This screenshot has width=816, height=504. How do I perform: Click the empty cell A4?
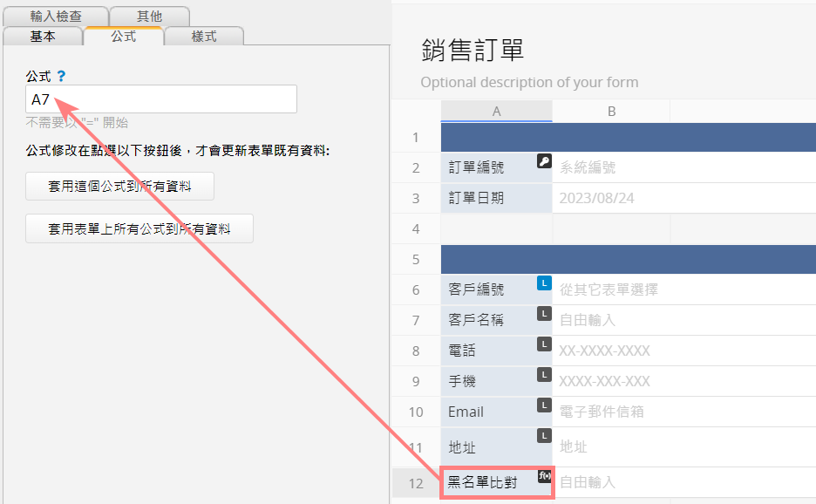(x=496, y=228)
